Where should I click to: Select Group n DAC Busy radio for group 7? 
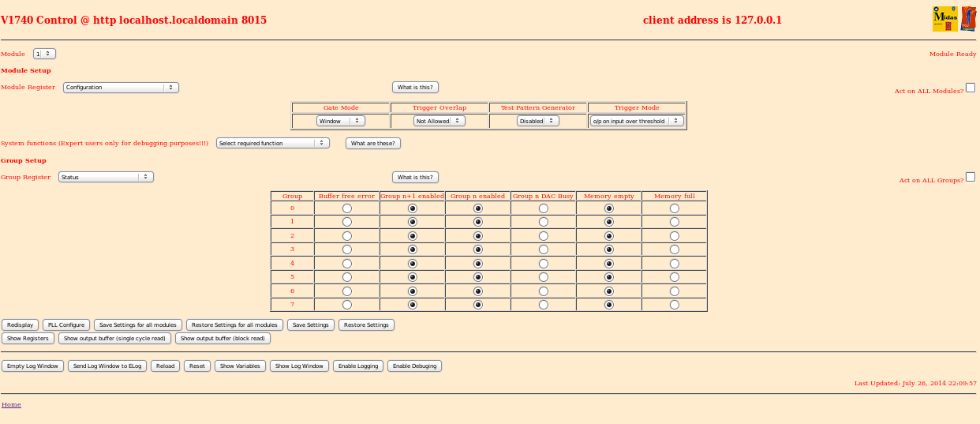[543, 305]
